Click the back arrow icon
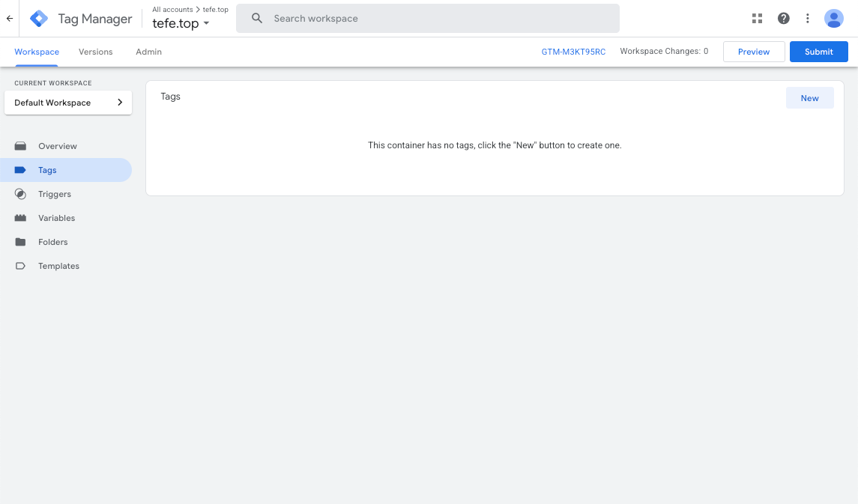The width and height of the screenshot is (858, 504). click(10, 19)
